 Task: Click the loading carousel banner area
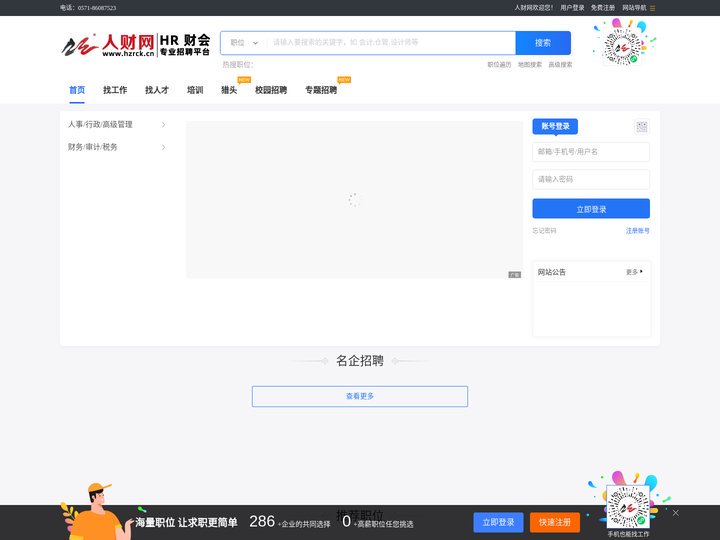[x=354, y=200]
